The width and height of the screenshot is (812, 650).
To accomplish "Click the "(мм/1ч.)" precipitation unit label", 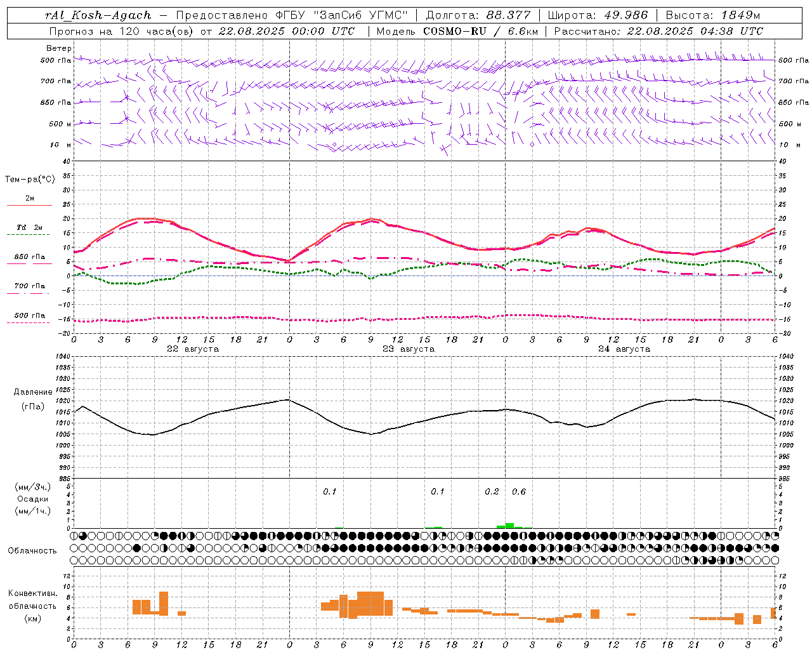I will (x=33, y=511).
